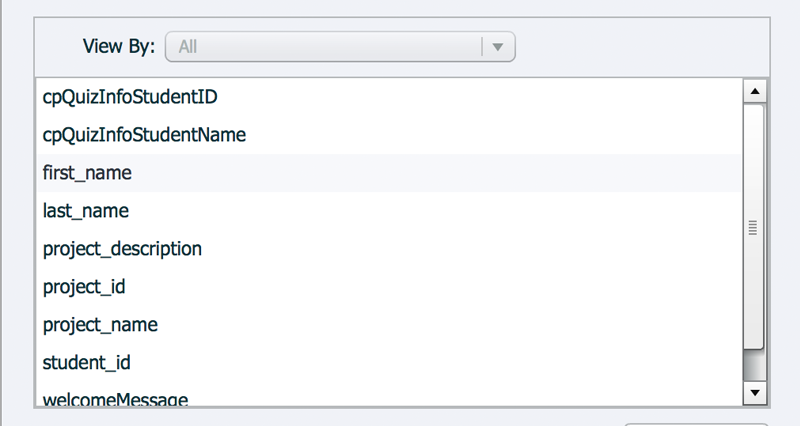The width and height of the screenshot is (800, 426).
Task: Click the View By combo box showing All
Action: [x=340, y=47]
